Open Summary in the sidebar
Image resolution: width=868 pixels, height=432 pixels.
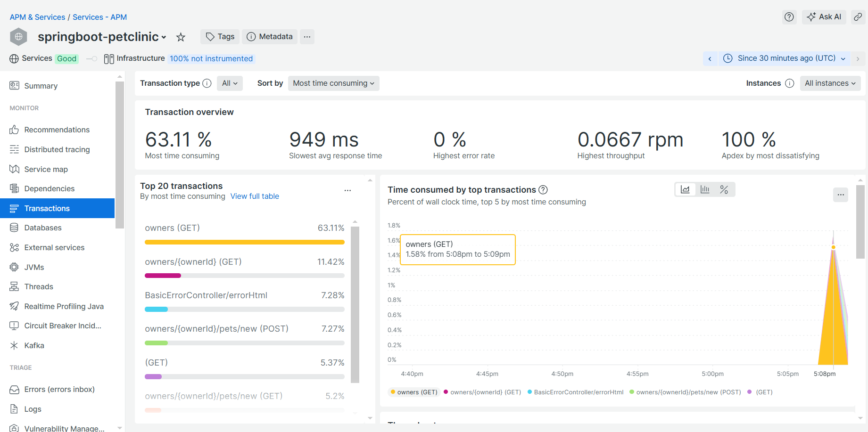click(x=58, y=86)
